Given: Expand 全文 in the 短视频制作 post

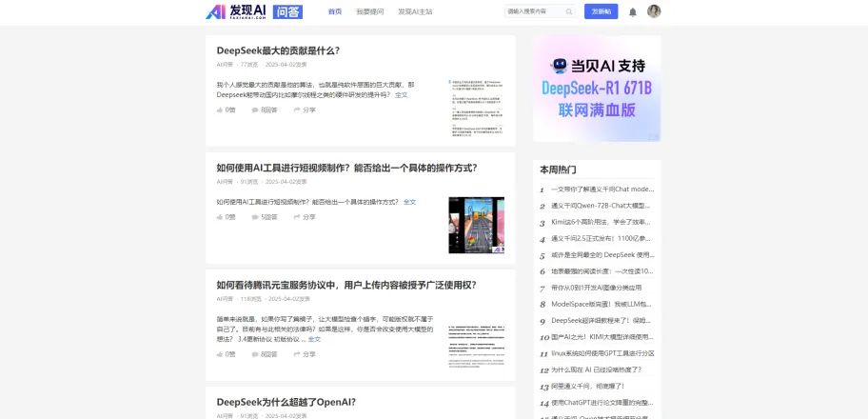Looking at the screenshot, I should 409,202.
